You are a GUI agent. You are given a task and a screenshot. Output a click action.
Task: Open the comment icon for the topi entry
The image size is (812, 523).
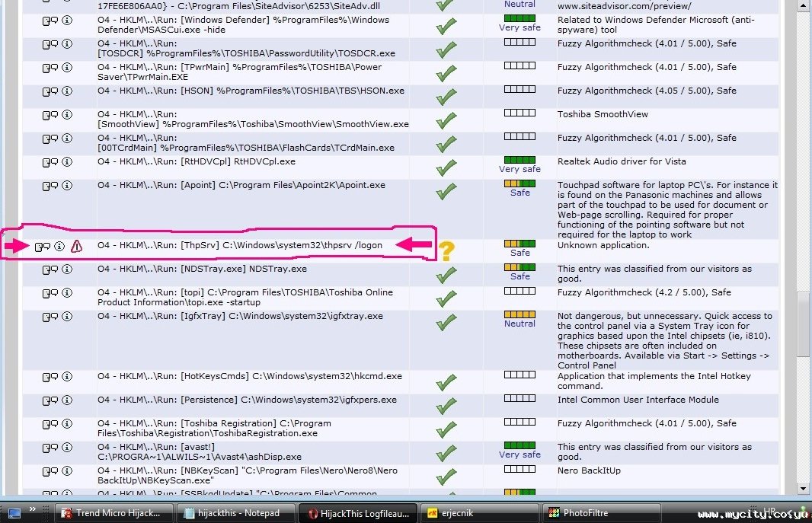point(50,294)
